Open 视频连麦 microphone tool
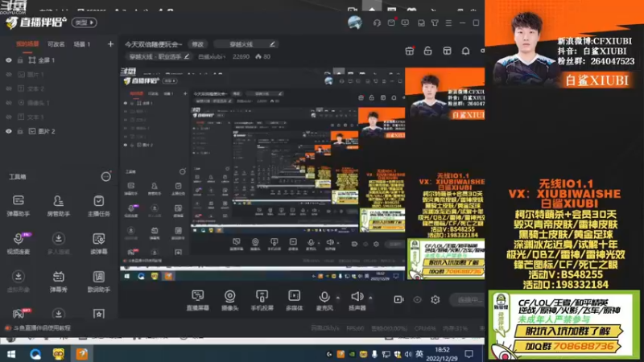 [19, 243]
